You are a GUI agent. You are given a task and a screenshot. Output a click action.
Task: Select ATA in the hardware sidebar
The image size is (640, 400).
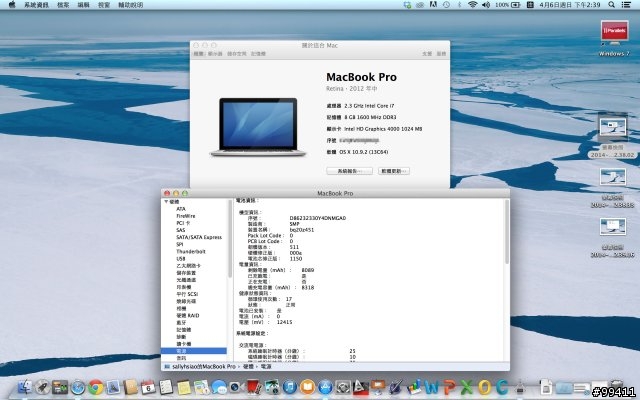coord(181,209)
